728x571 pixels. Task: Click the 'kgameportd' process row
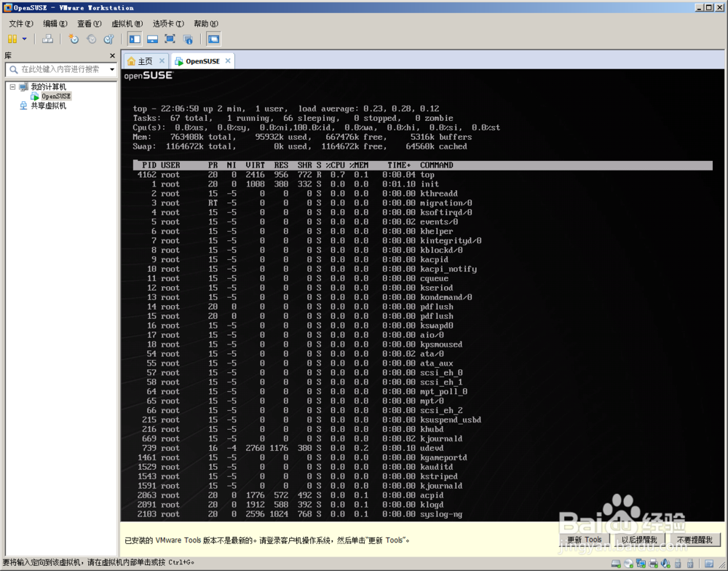click(x=302, y=457)
